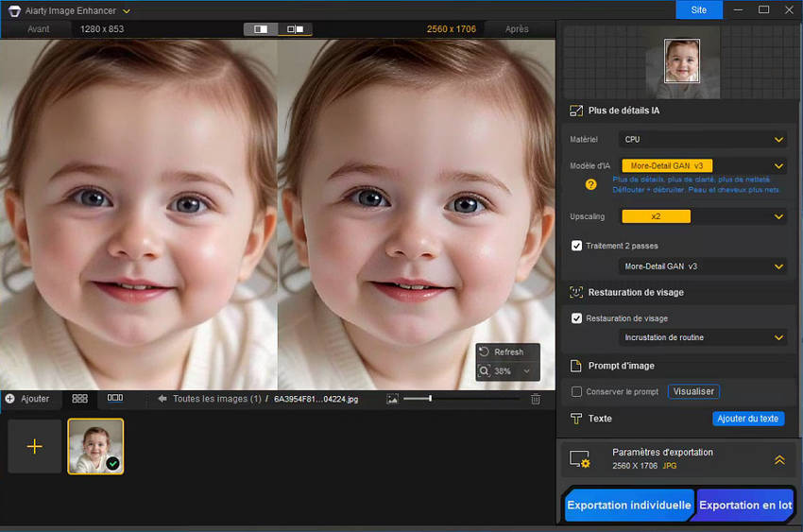
Task: Click the blue model description text
Action: (695, 184)
